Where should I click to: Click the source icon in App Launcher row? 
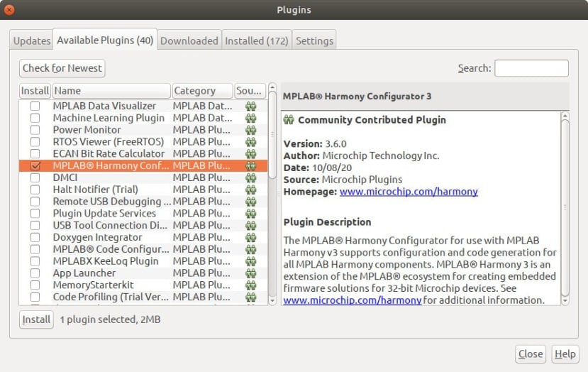[251, 273]
